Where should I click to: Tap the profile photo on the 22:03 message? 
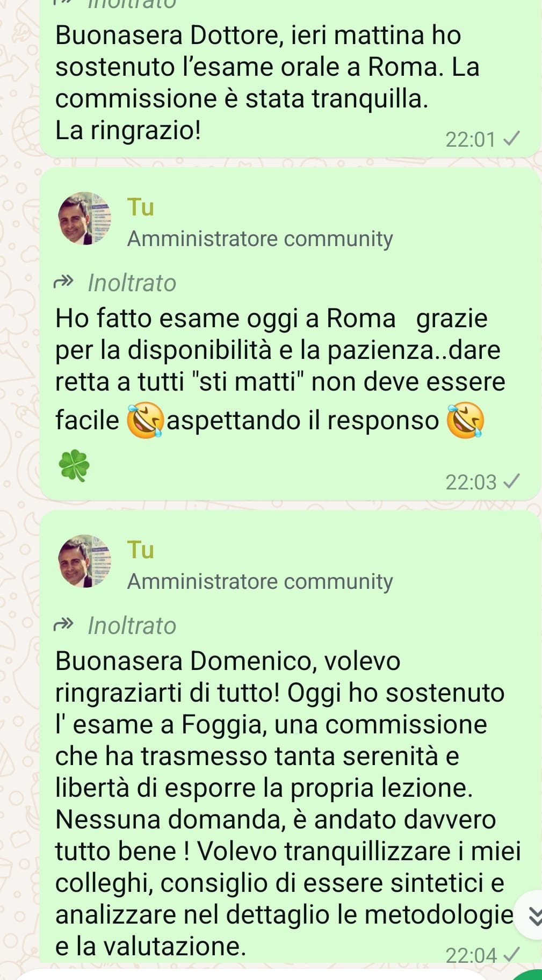click(84, 219)
